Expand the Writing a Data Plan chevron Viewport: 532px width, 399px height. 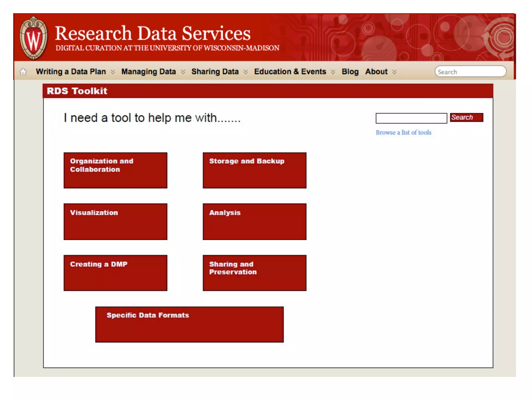click(113, 72)
